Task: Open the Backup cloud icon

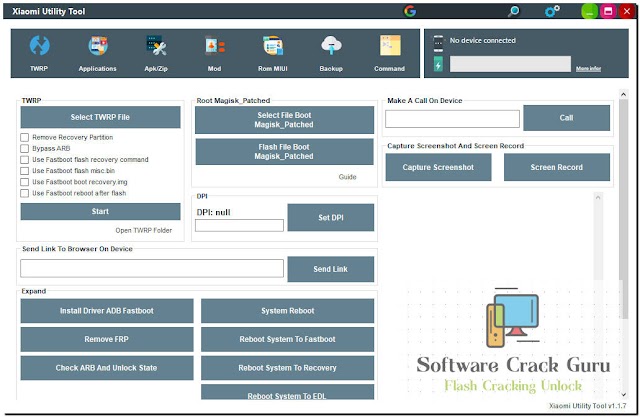Action: (331, 46)
